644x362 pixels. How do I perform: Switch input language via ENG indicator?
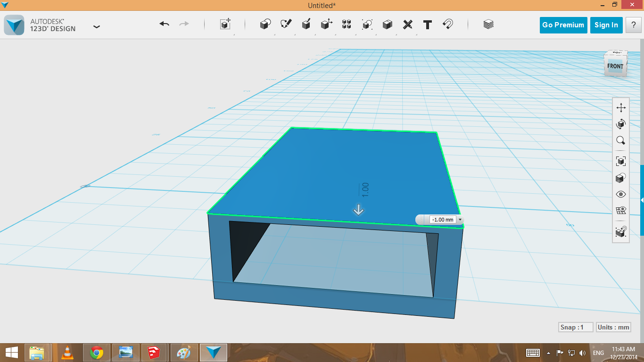point(598,353)
